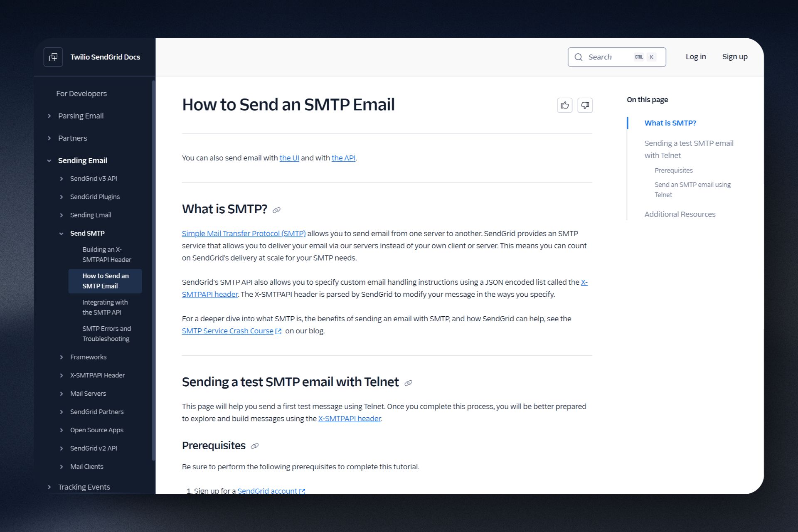Image resolution: width=798 pixels, height=532 pixels.
Task: Click Twilio SendGrid Docs title text
Action: [x=105, y=57]
